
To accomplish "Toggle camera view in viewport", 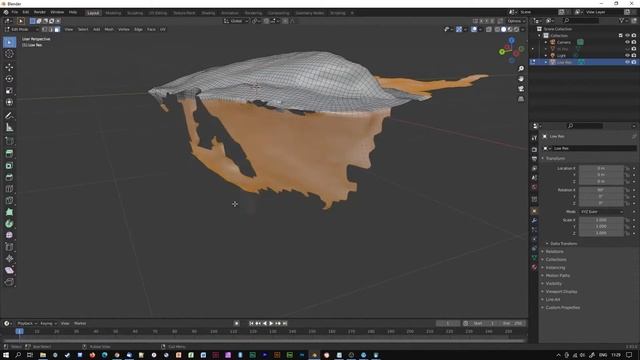I will pos(521,89).
